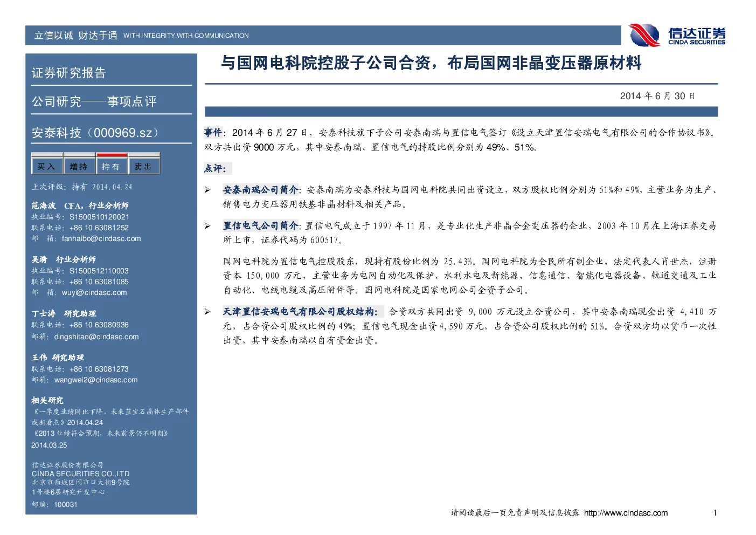Click 王伟 研究助理 name

[x=58, y=358]
